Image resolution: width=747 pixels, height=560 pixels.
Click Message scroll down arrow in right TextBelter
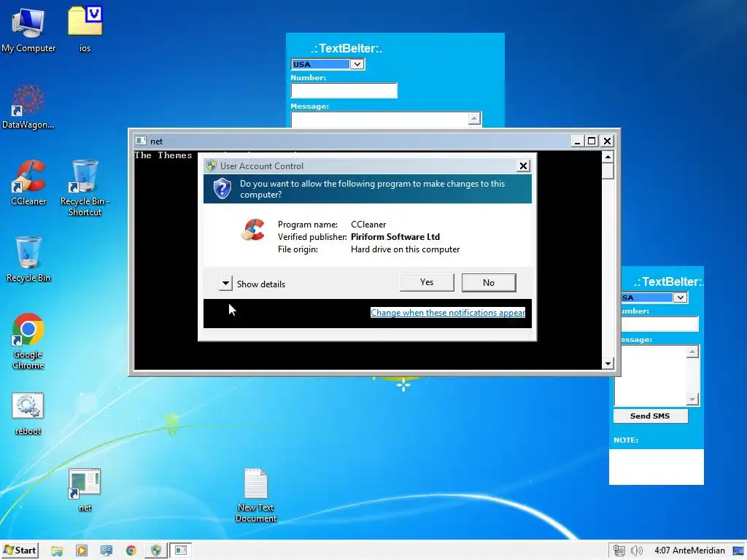pos(693,399)
